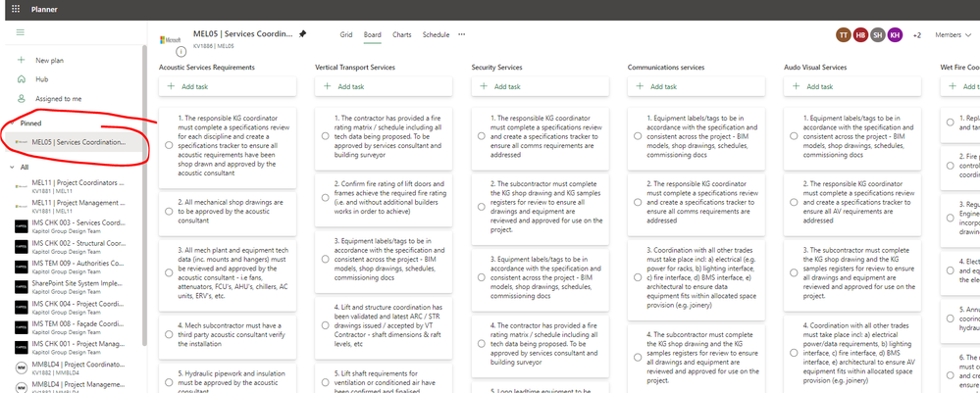Select KH member avatar
This screenshot has width=980, height=393.
tap(896, 35)
